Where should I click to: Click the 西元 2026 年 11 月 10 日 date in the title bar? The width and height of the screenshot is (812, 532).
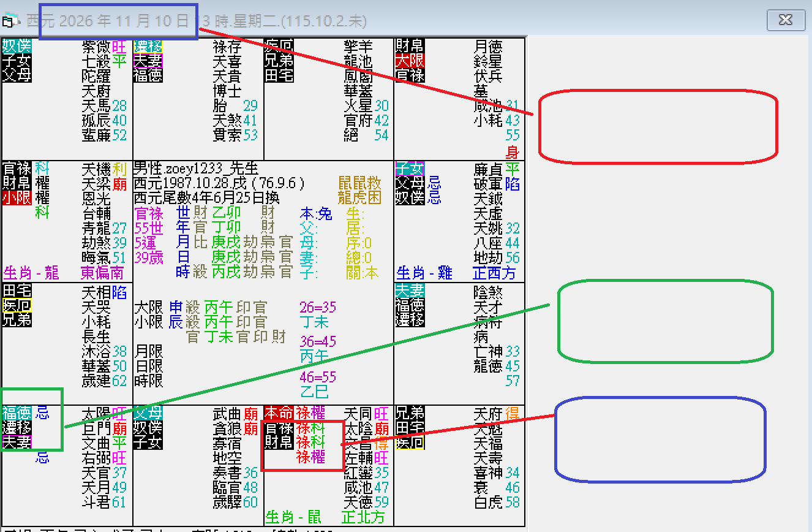(116, 20)
